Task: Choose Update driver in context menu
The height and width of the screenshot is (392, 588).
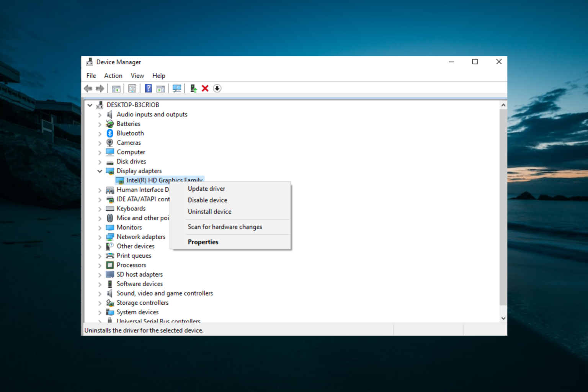Action: coord(206,189)
